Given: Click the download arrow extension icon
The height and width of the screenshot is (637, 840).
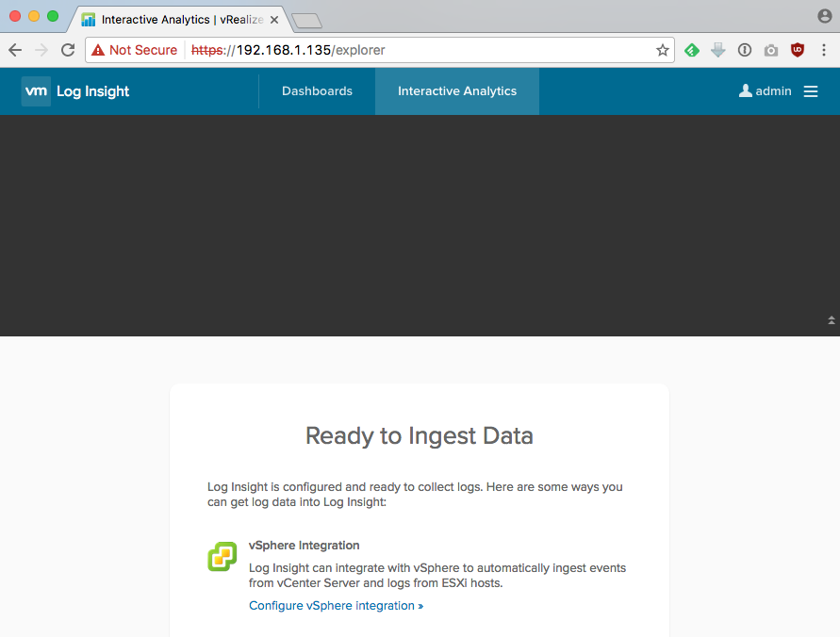Looking at the screenshot, I should (718, 49).
